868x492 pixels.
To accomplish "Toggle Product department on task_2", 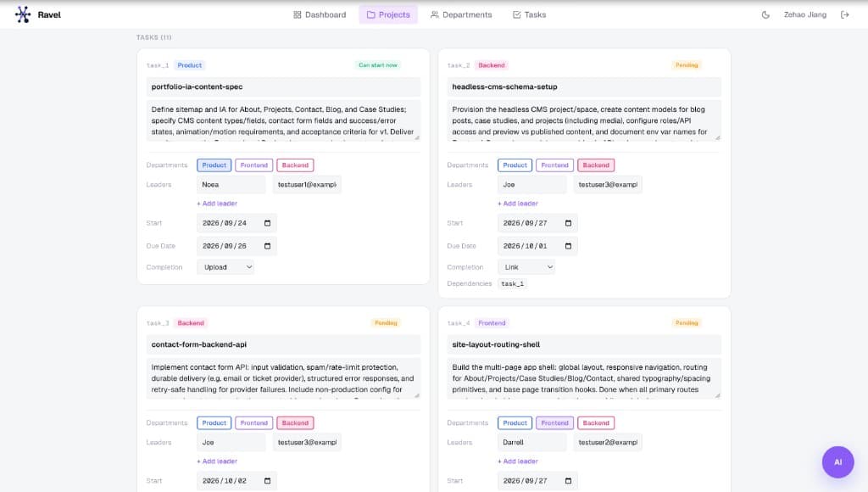I will pyautogui.click(x=515, y=165).
